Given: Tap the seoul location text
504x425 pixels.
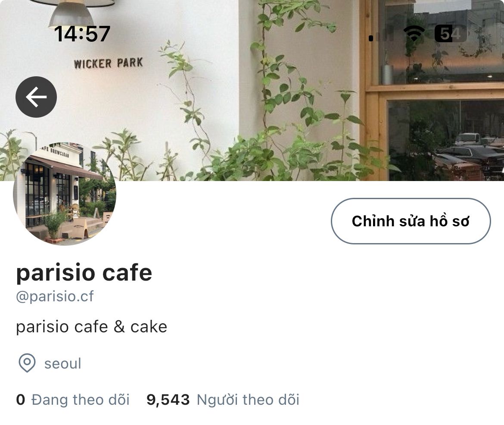Looking at the screenshot, I should pos(63,363).
